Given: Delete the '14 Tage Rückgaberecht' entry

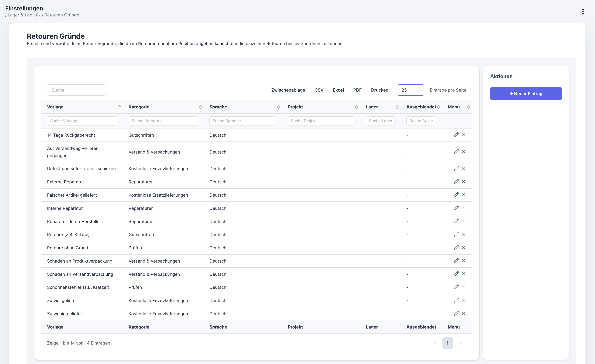Looking at the screenshot, I should (x=463, y=135).
